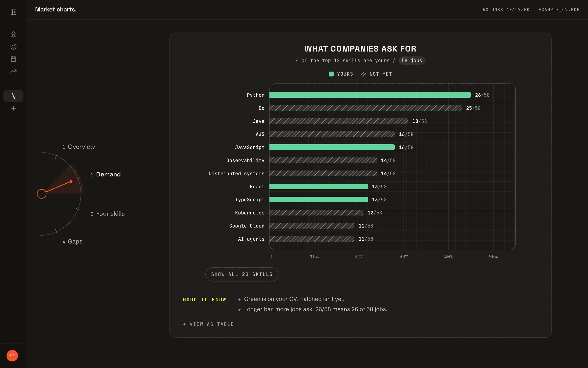
Task: Click the Go hatched bar
Action: [366, 108]
